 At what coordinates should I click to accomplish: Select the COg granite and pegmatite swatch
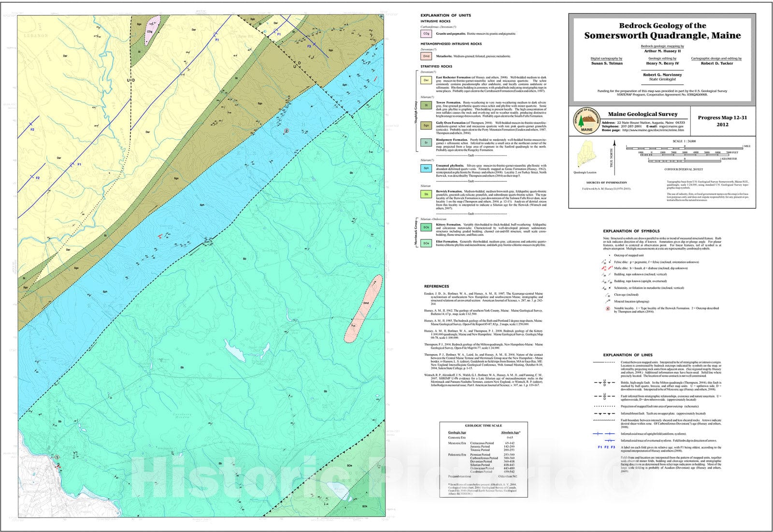[426, 34]
